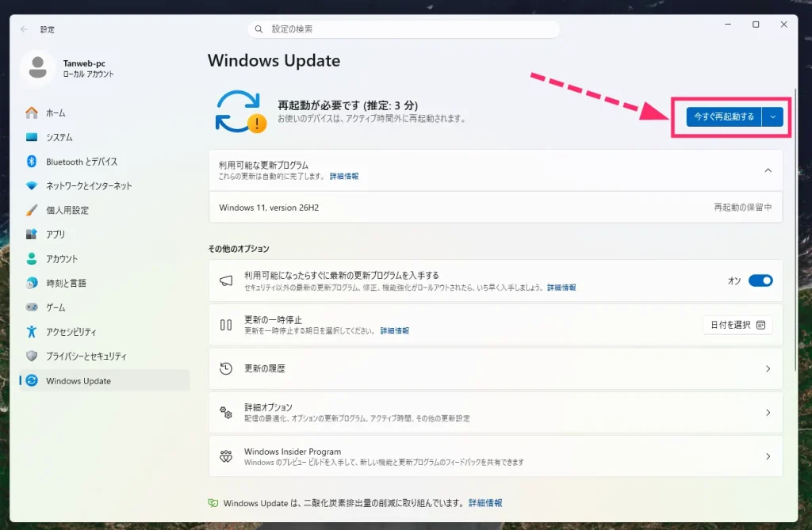Open 更新の履歴 via its chevron

[x=768, y=368]
